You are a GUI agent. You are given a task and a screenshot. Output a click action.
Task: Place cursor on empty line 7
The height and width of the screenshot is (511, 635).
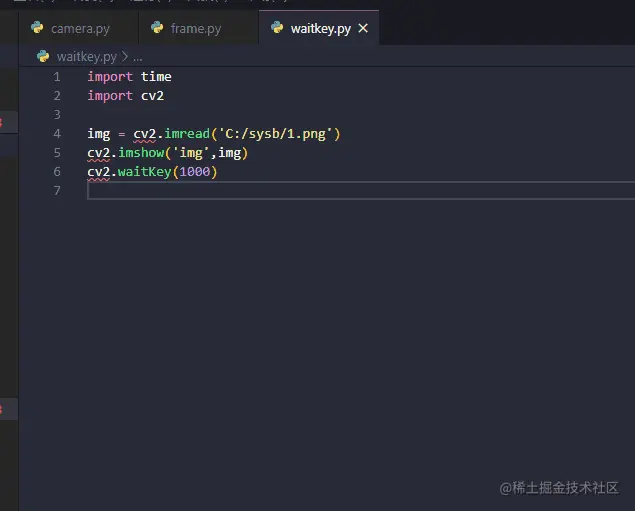360,191
